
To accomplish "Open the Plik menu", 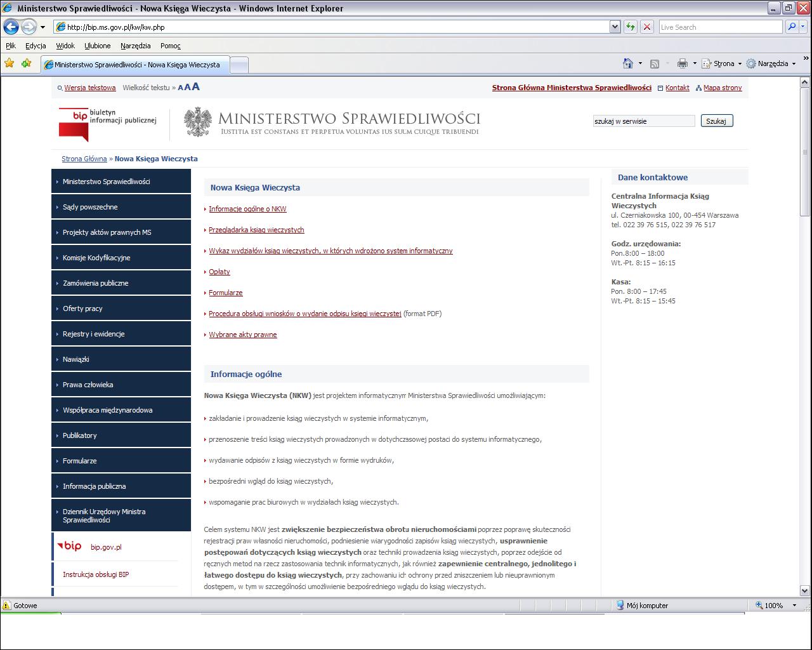I will [11, 46].
